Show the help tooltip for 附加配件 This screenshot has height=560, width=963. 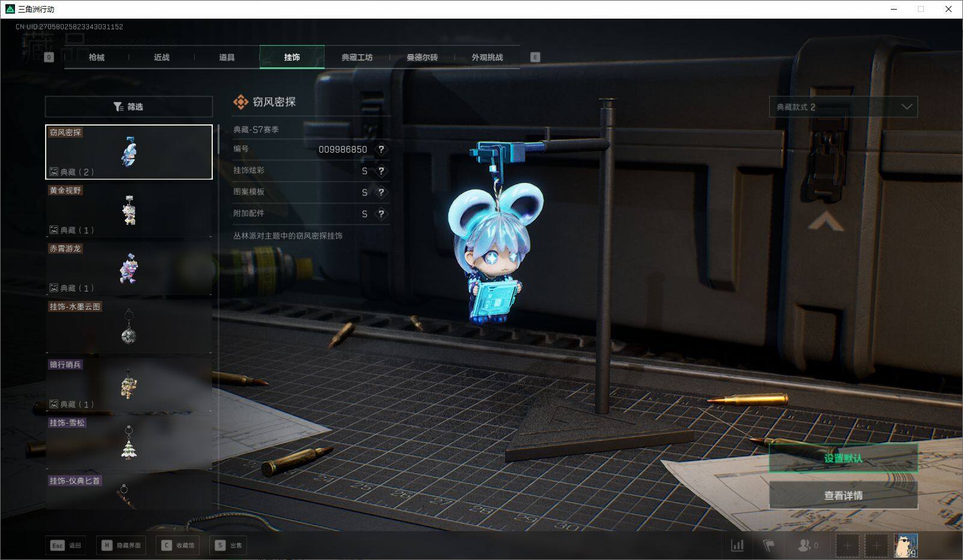[x=381, y=214]
